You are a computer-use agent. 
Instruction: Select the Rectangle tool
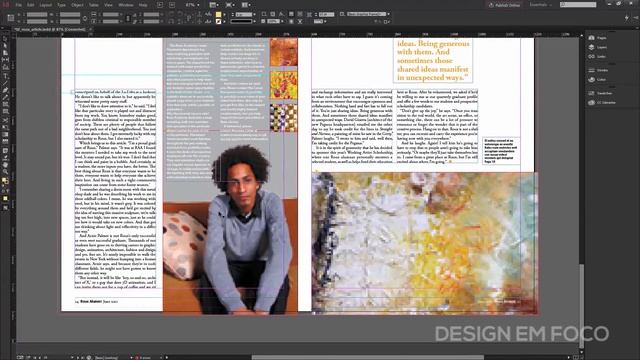coord(5,111)
